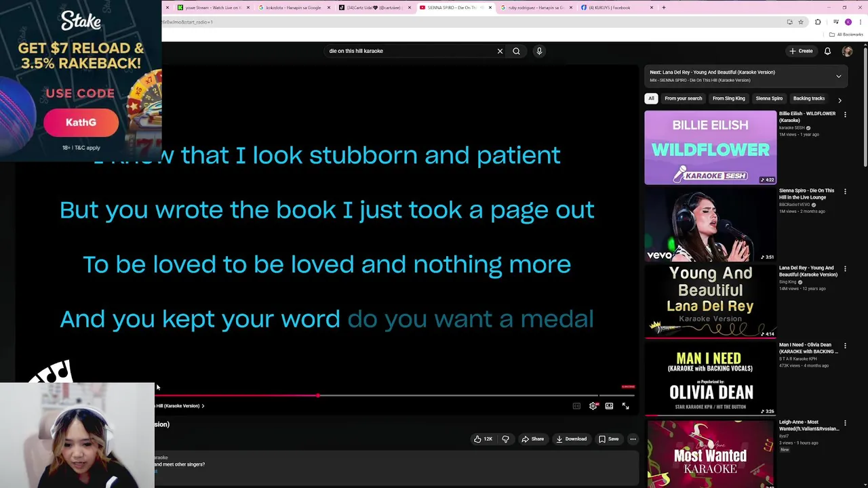
Task: Switch to ruby rodriguez Google tab
Action: (x=536, y=7)
